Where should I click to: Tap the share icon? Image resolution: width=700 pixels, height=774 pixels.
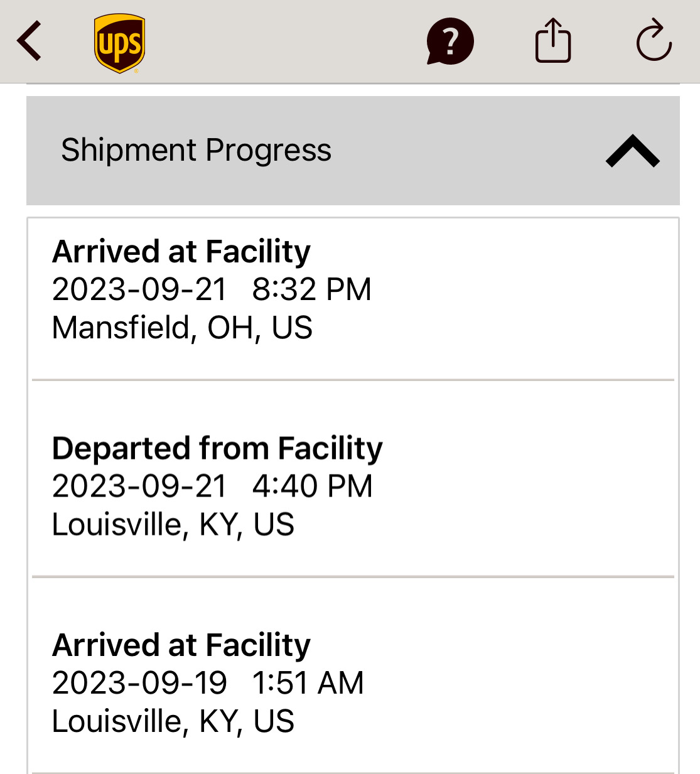point(553,41)
